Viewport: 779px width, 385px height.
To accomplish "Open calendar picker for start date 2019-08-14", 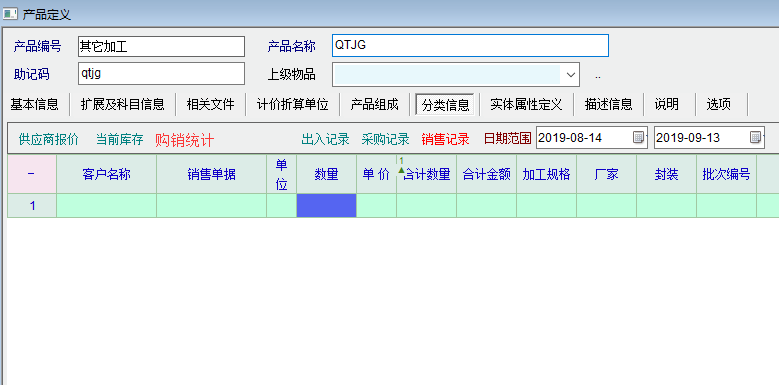I will tap(638, 138).
